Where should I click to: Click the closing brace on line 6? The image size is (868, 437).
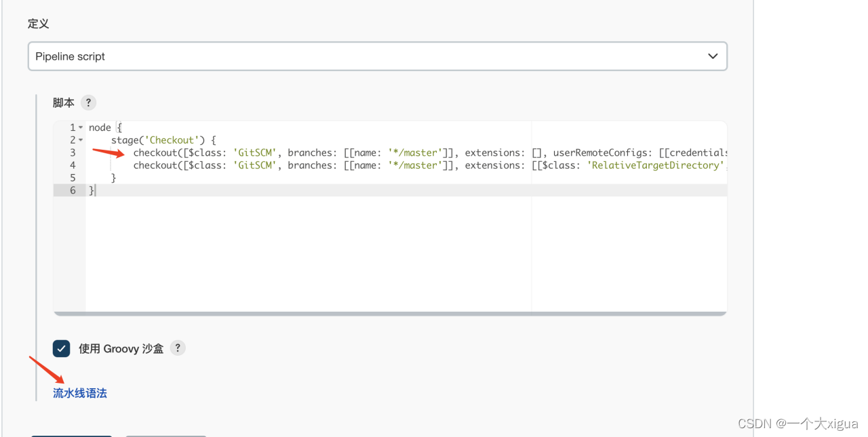90,190
